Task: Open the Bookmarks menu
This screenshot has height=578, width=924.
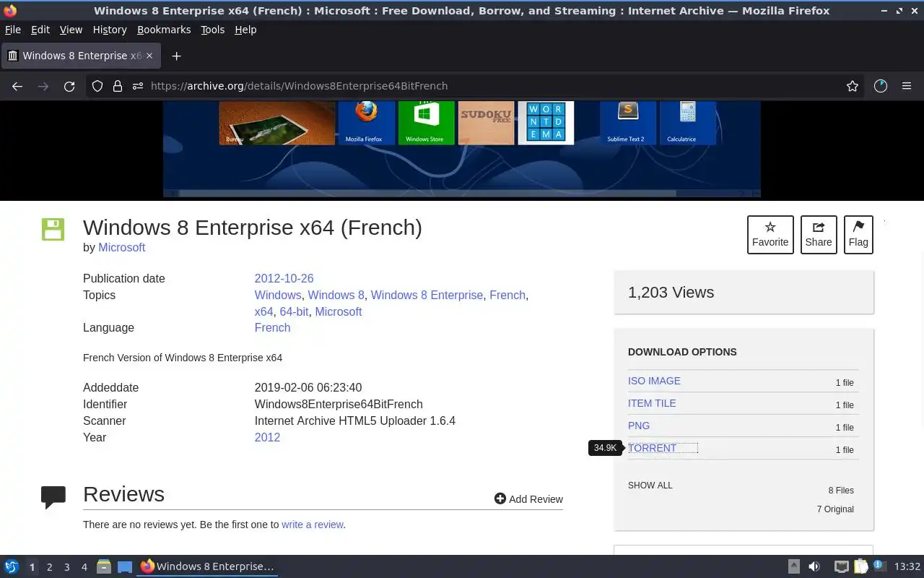Action: pyautogui.click(x=164, y=30)
